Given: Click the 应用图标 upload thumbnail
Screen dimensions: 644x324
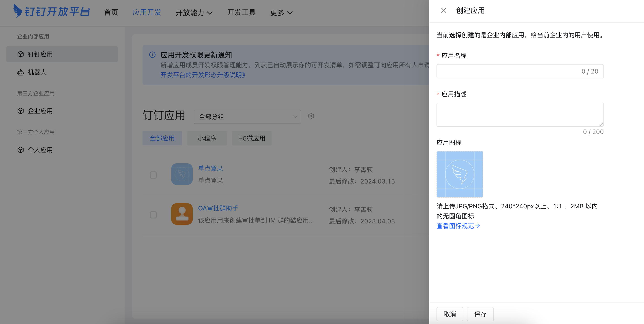Looking at the screenshot, I should (460, 174).
